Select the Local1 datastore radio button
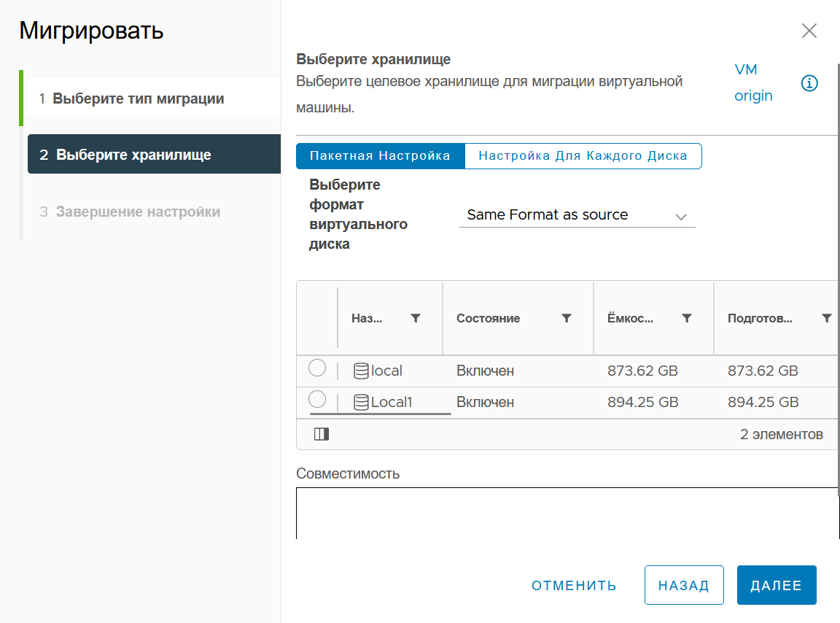Viewport: 840px width, 623px height. pyautogui.click(x=317, y=399)
